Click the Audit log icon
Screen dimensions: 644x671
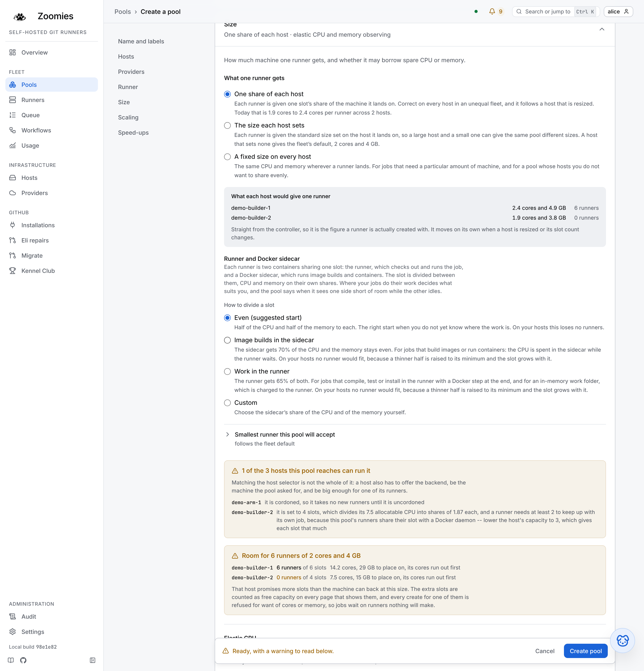point(13,616)
